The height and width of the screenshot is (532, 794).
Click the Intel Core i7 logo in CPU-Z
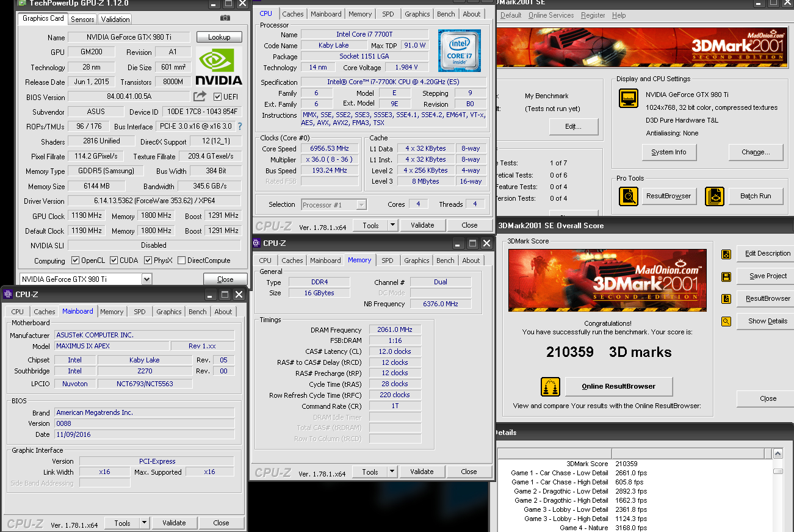[x=459, y=51]
